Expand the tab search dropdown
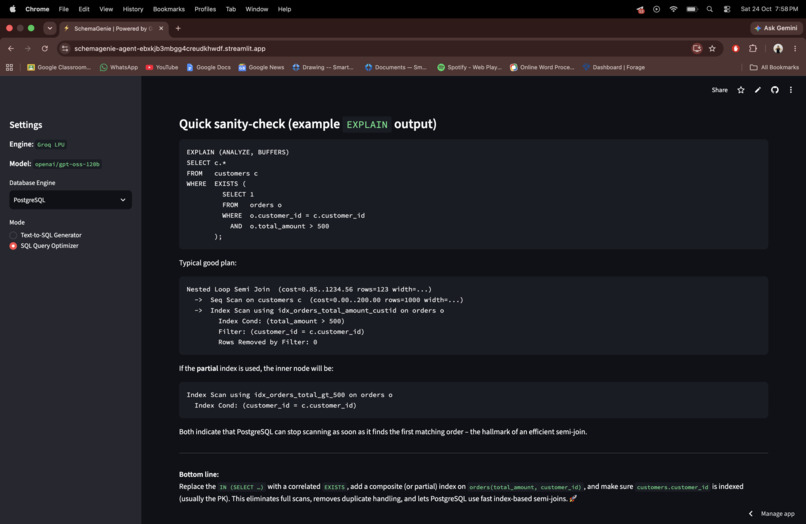This screenshot has height=524, width=806. pos(49,28)
